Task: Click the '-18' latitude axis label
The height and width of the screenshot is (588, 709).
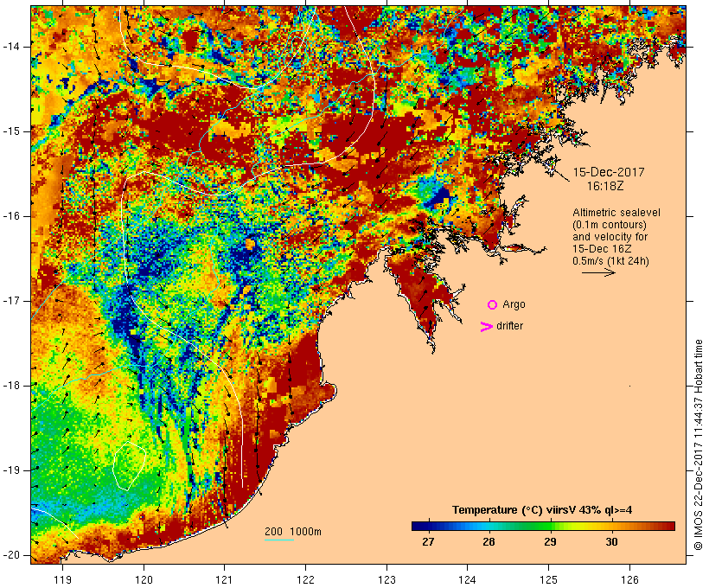Action: [11, 386]
